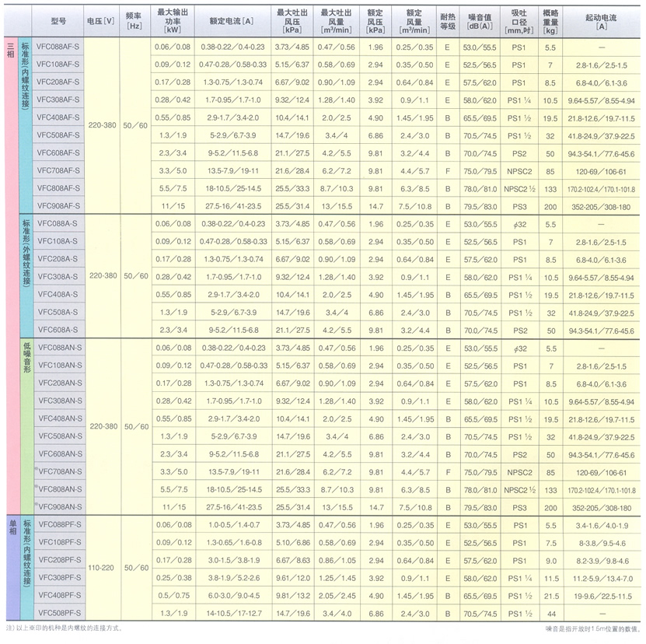Select model cell VFC108AN-S
Screen dimensions: 646x644
pyautogui.click(x=60, y=366)
